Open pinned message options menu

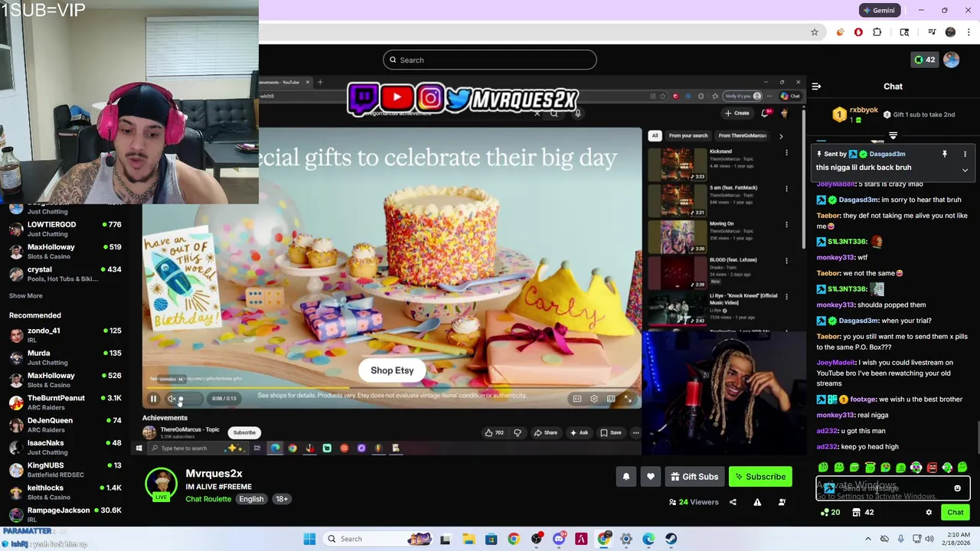(x=965, y=154)
